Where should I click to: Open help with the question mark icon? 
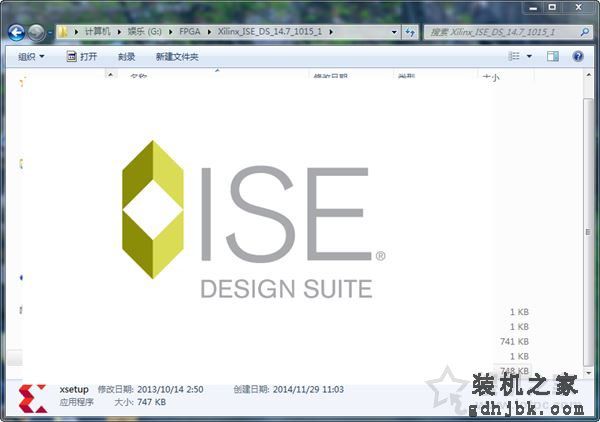(578, 57)
